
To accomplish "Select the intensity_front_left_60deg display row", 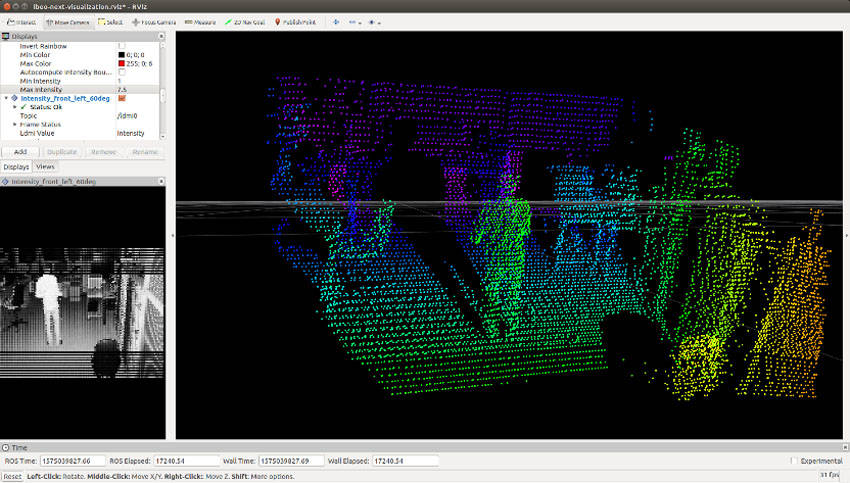I will 80,98.
